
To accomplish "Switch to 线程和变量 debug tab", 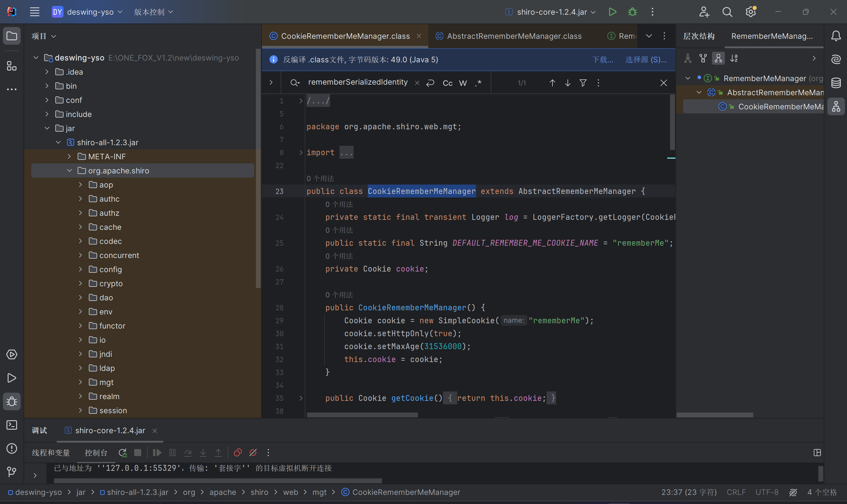I will (x=51, y=453).
